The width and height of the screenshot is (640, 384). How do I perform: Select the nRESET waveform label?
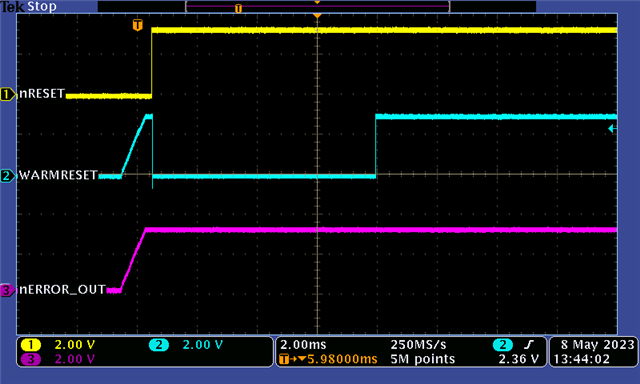42,94
